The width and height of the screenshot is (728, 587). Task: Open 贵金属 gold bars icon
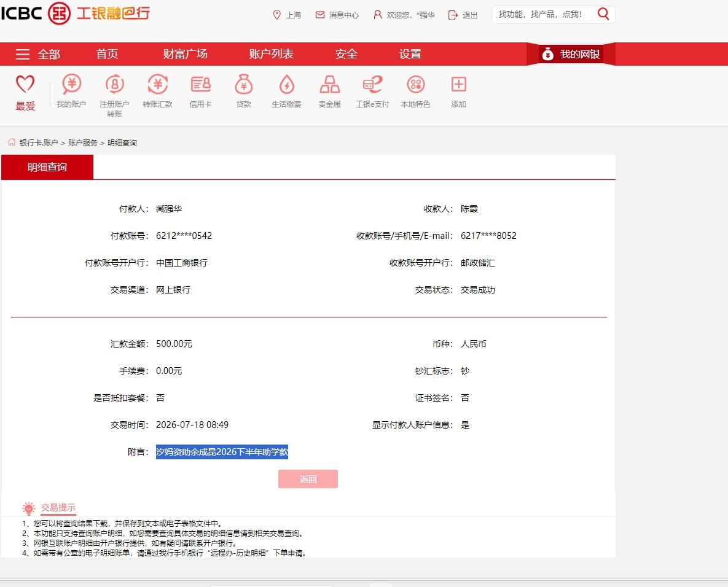coord(330,85)
